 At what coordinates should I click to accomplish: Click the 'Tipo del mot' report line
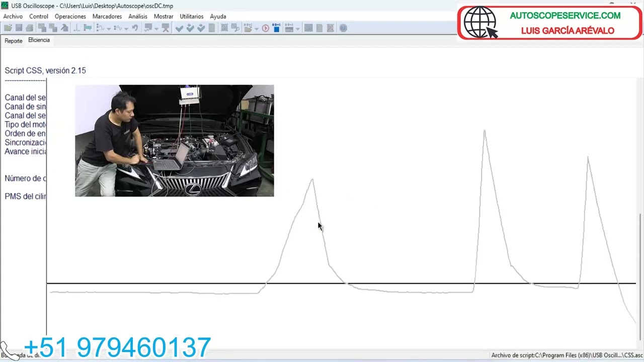point(25,125)
